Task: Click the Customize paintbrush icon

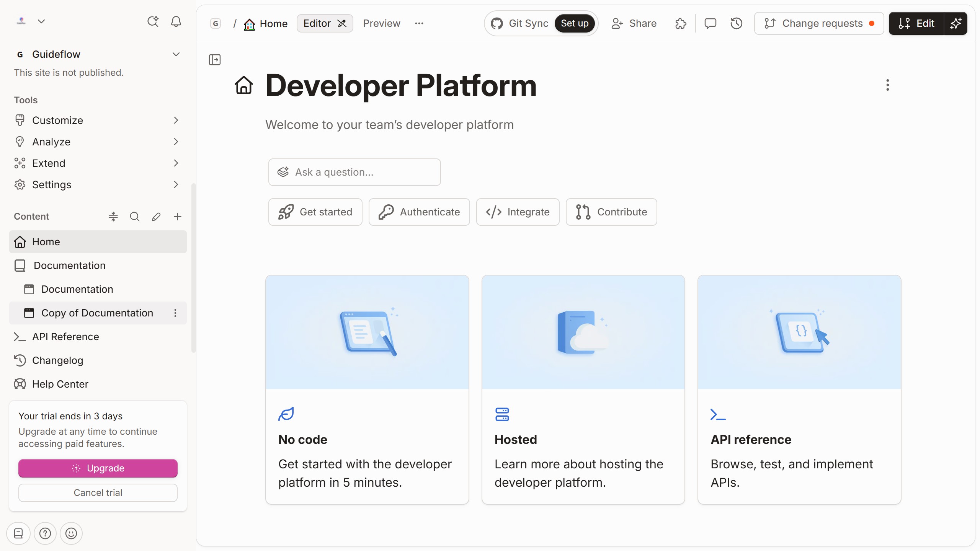Action: click(20, 120)
